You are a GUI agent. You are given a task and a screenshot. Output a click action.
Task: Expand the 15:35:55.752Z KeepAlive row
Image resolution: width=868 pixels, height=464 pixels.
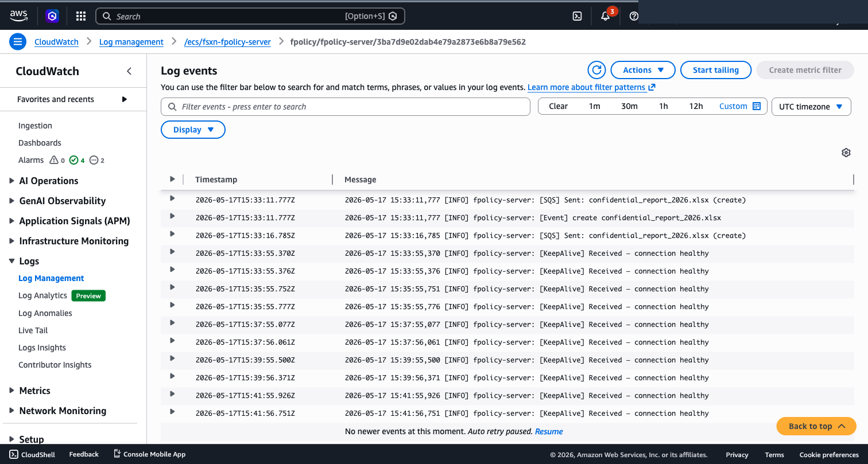(172, 287)
